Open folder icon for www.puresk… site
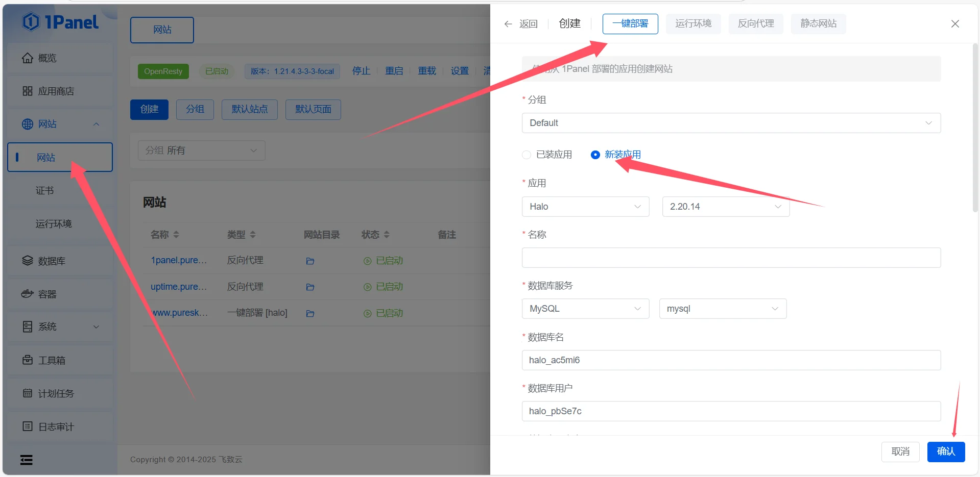The image size is (980, 477). point(310,314)
